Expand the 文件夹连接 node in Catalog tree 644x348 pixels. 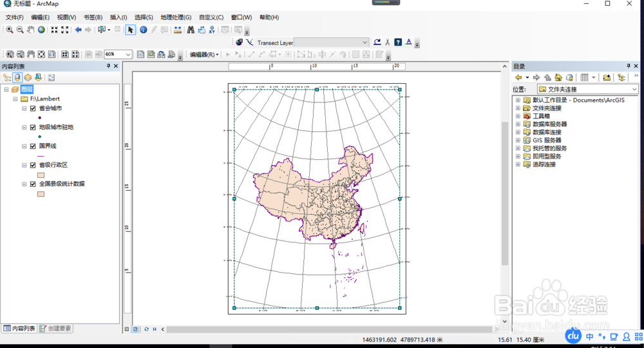[x=518, y=108]
